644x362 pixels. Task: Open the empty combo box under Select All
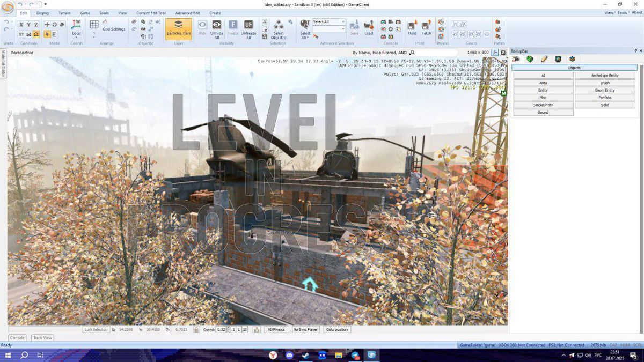329,29
